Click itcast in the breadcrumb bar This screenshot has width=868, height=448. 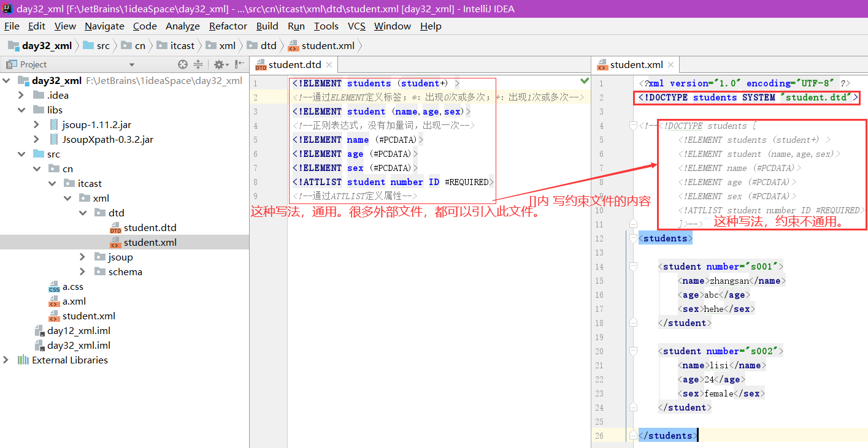click(175, 45)
